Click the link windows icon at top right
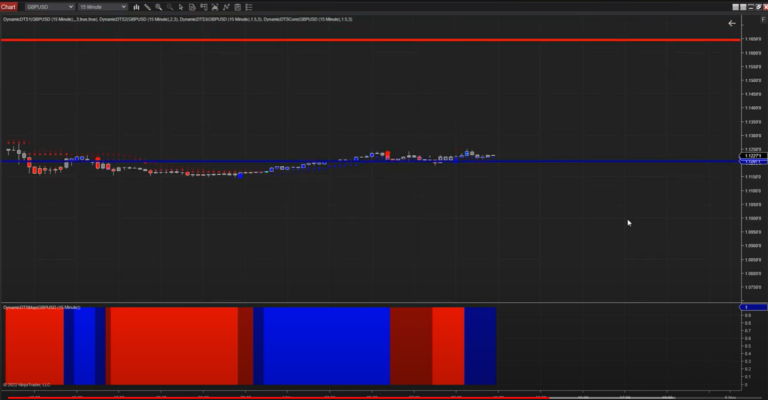 758,7
